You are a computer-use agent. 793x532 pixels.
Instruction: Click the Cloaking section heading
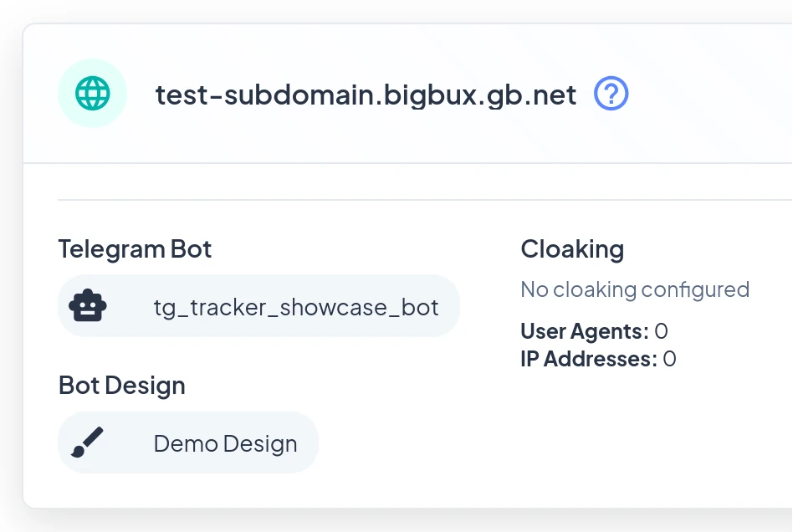pos(572,248)
